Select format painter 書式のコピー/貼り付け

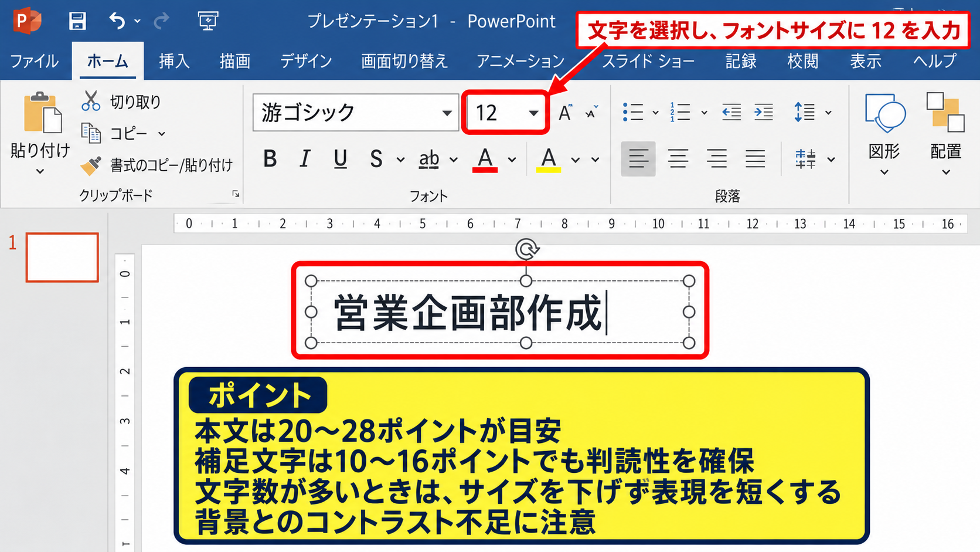point(156,165)
